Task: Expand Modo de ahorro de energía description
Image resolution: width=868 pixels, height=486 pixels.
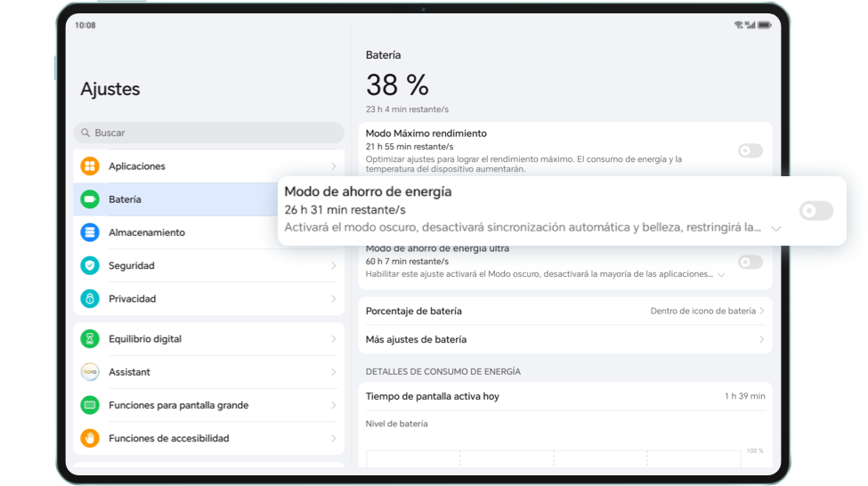Action: (776, 228)
